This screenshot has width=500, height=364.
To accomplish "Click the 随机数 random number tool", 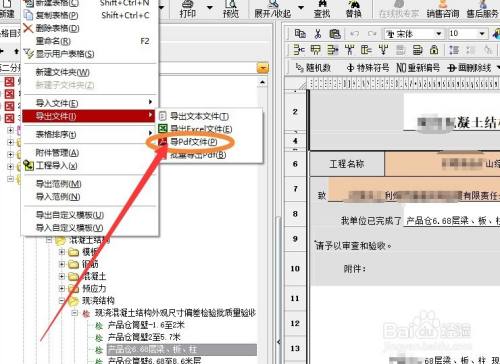I will 313,68.
